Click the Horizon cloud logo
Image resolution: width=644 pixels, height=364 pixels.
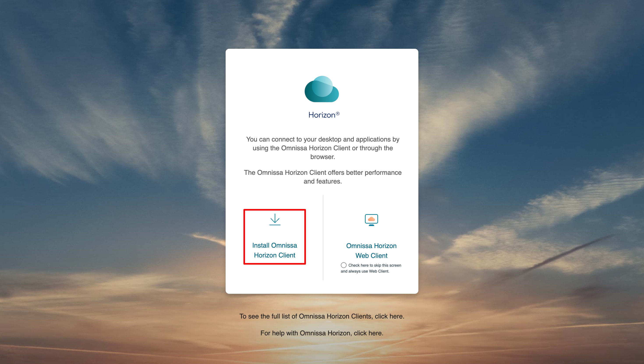pos(322,89)
